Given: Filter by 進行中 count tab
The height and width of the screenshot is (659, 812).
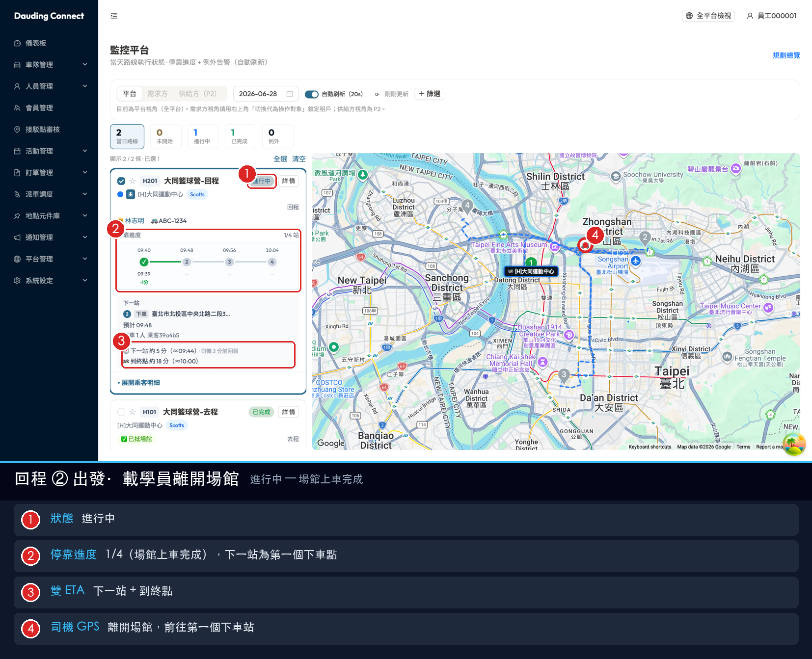Looking at the screenshot, I should click(x=202, y=136).
